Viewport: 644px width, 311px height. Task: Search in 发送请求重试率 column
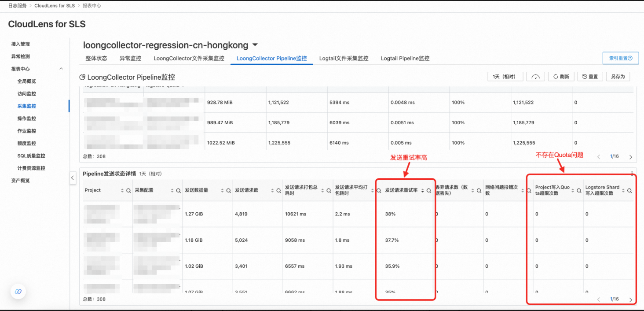pyautogui.click(x=429, y=191)
